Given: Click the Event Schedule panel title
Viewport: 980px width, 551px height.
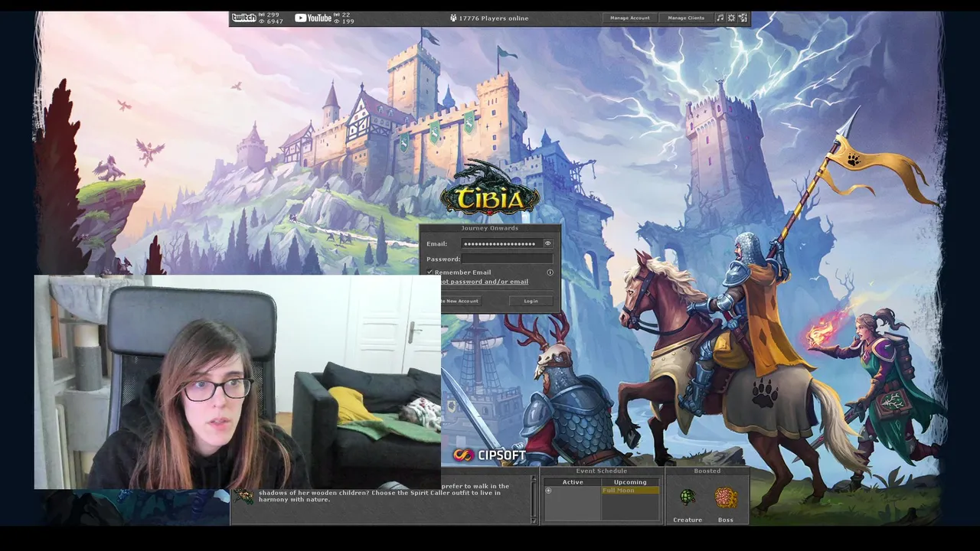Looking at the screenshot, I should click(602, 471).
